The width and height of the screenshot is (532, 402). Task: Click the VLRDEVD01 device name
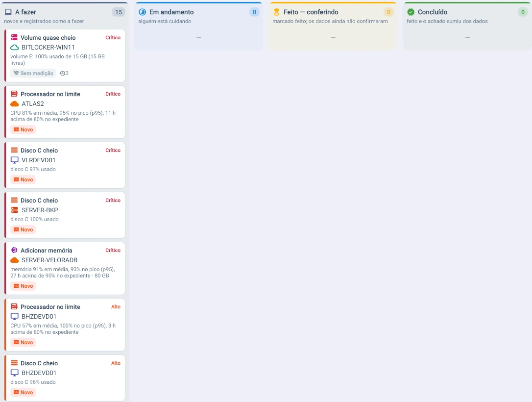39,160
